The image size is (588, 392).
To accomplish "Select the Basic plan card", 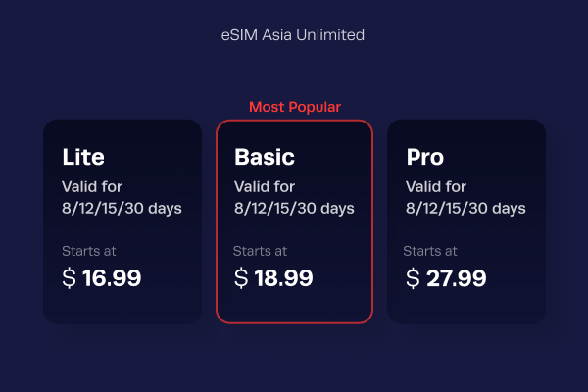I will click(x=294, y=221).
